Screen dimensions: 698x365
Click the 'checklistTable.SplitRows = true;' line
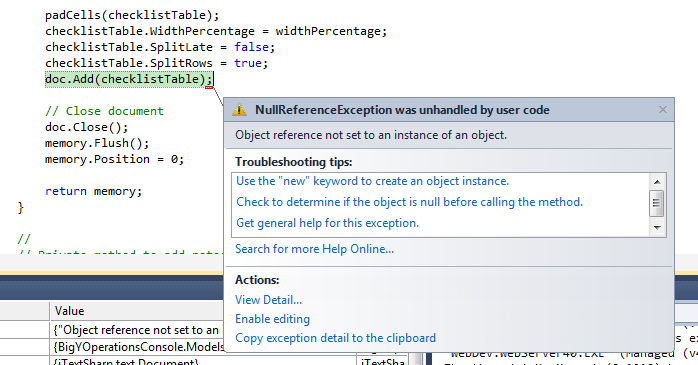click(157, 63)
